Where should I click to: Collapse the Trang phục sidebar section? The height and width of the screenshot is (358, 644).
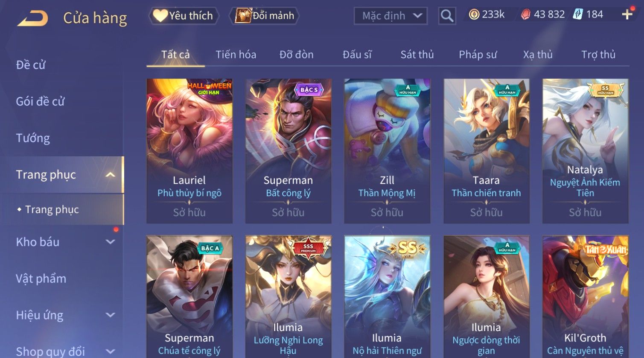point(110,175)
